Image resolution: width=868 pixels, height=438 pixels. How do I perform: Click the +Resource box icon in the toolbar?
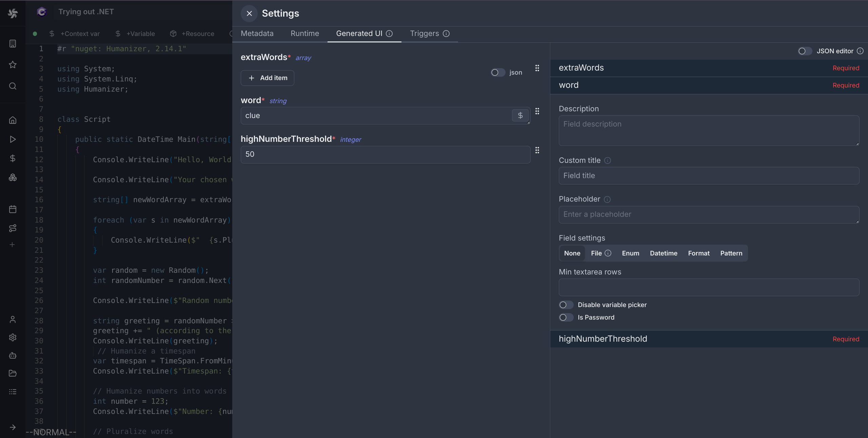(173, 34)
